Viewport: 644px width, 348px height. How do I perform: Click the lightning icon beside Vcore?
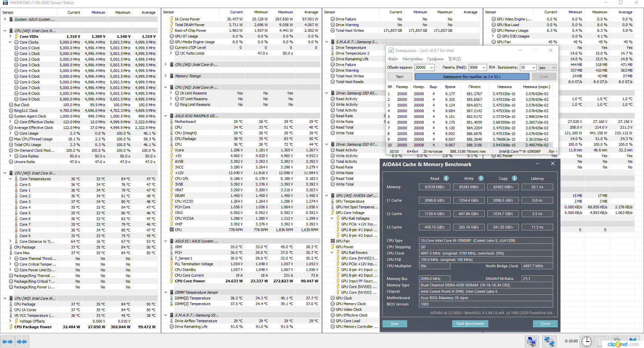point(172,150)
